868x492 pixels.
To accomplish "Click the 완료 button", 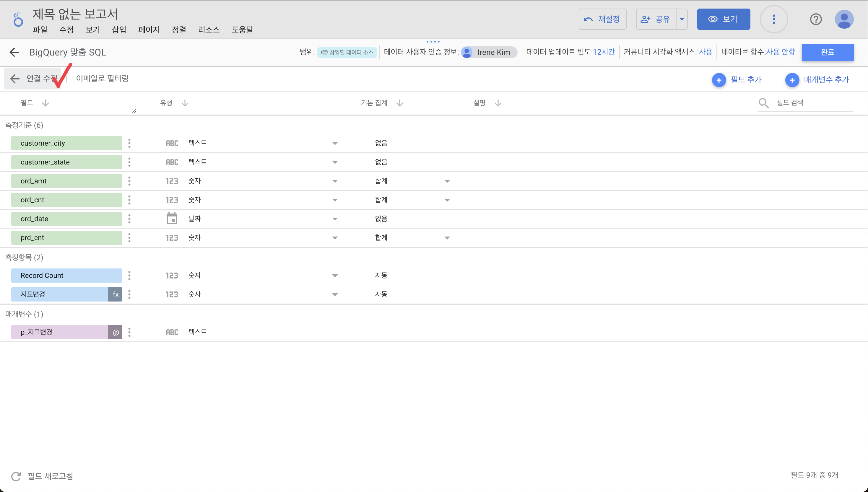I will pos(827,52).
